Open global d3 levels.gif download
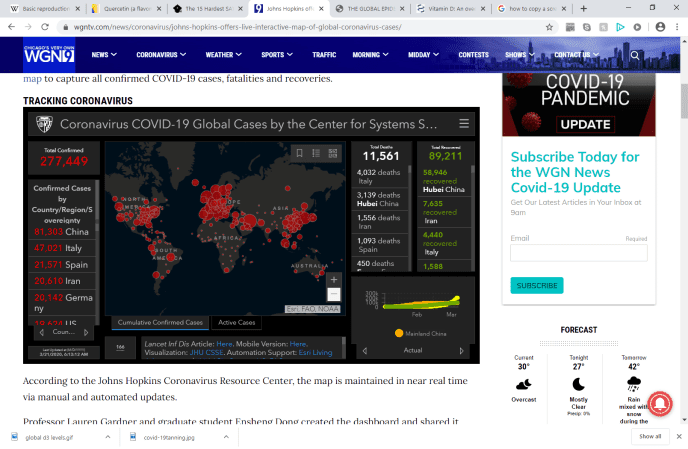This screenshot has height=449, width=688. (x=49, y=437)
